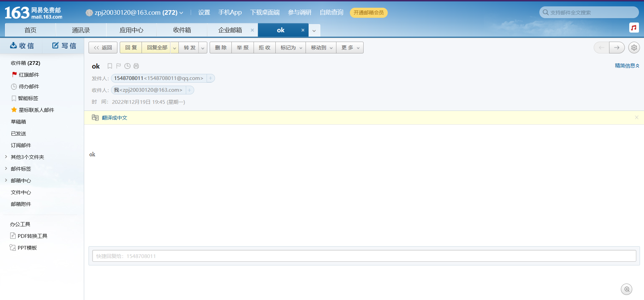644x300 pixels.
Task: Open 设置 in top bar
Action: [x=204, y=12]
